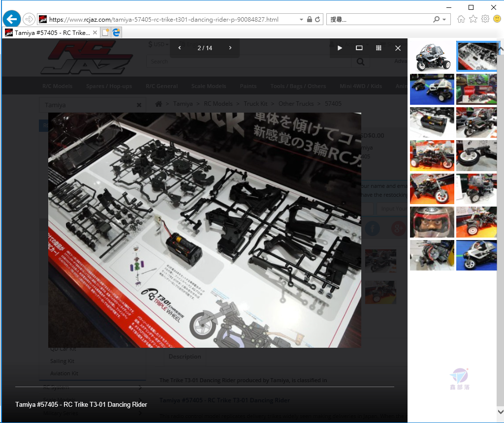The height and width of the screenshot is (423, 504).
Task: Click the browser forward arrow button
Action: [29, 19]
